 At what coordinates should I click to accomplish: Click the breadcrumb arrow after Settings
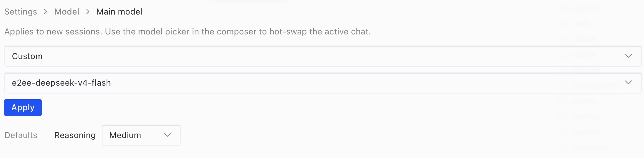[46, 12]
